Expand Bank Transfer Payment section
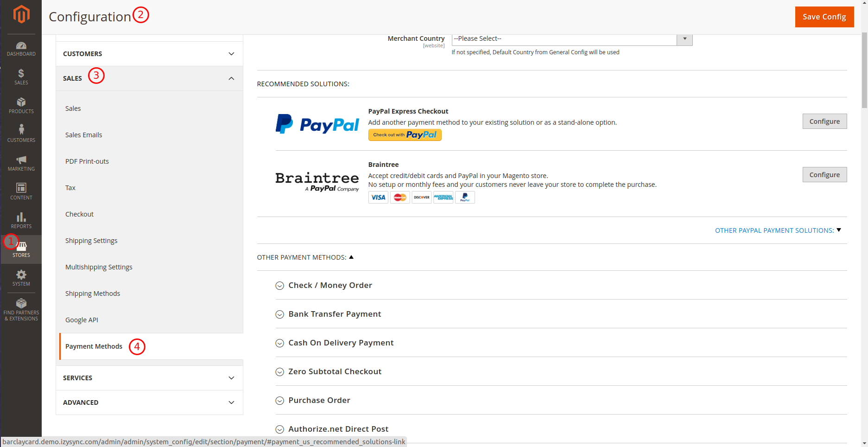868x447 pixels. coord(334,314)
